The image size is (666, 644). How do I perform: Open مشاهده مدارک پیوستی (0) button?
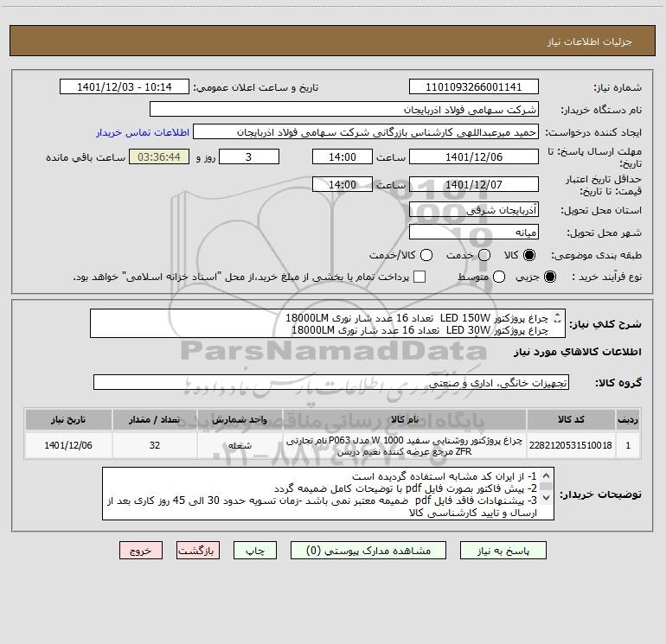368,551
